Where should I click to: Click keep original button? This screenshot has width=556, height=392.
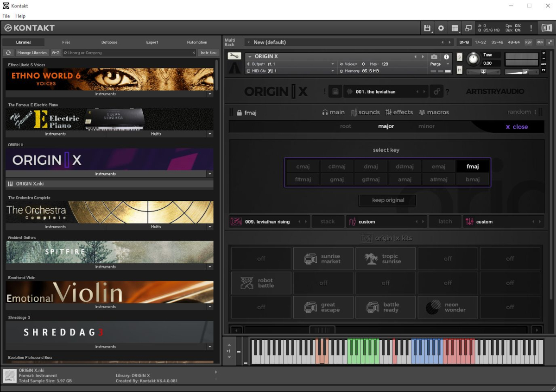coord(388,200)
